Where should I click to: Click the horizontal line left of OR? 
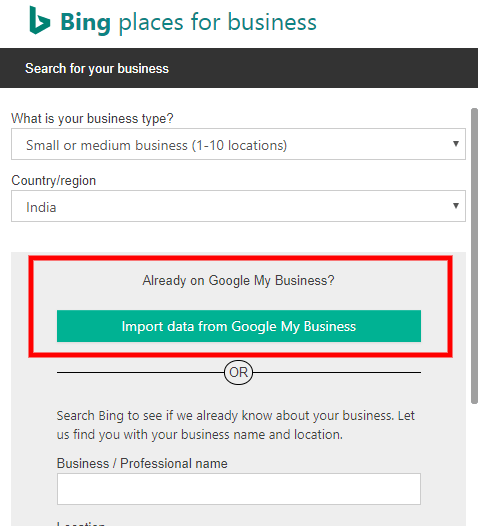141,372
